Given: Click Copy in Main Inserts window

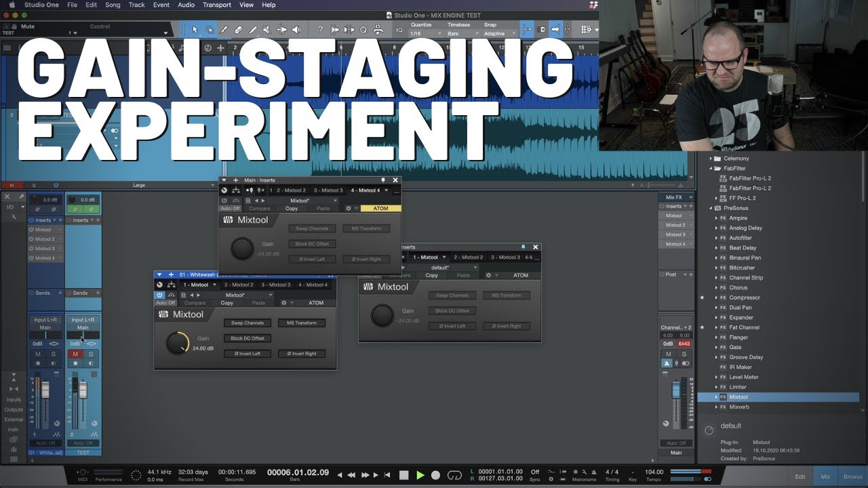Looking at the screenshot, I should [292, 208].
